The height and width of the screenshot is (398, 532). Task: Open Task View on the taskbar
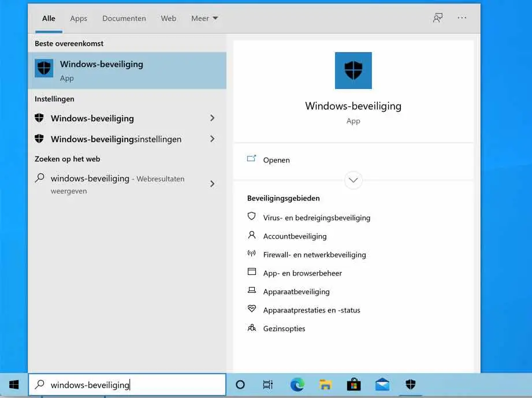(268, 385)
